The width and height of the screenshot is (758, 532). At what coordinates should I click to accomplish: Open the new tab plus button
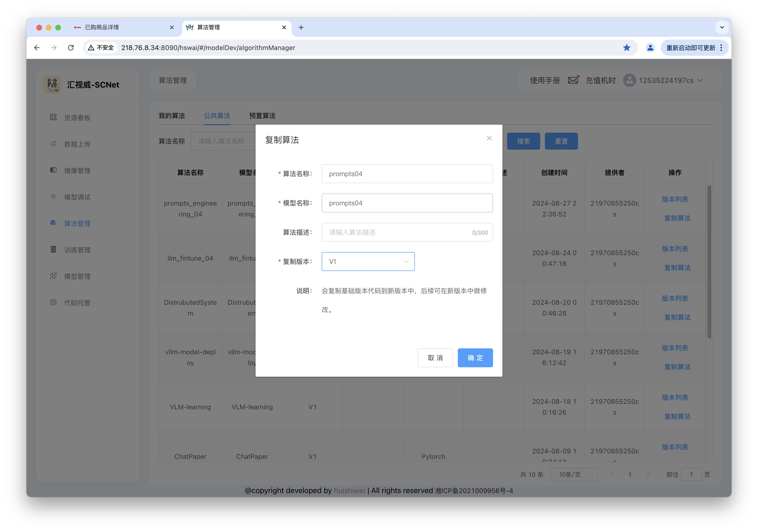click(x=301, y=27)
